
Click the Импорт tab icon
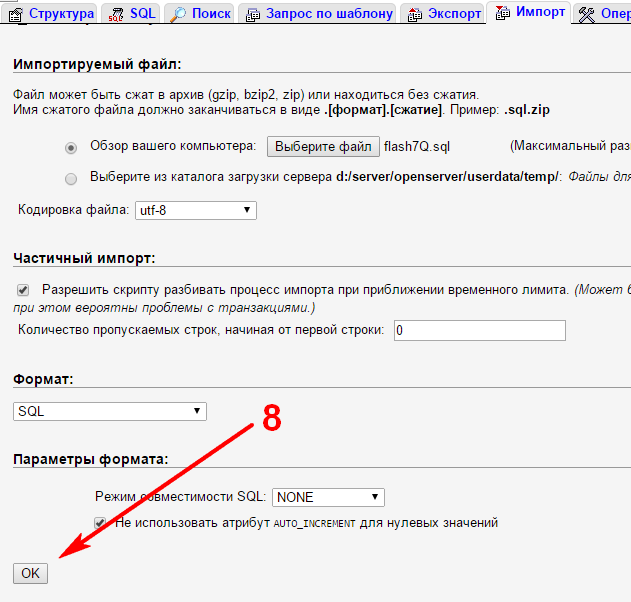coord(503,13)
